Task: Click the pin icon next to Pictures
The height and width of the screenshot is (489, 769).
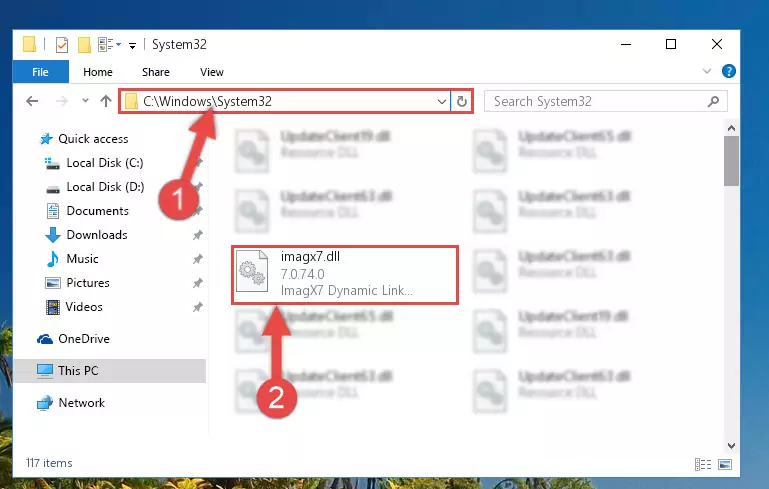Action: (x=198, y=283)
